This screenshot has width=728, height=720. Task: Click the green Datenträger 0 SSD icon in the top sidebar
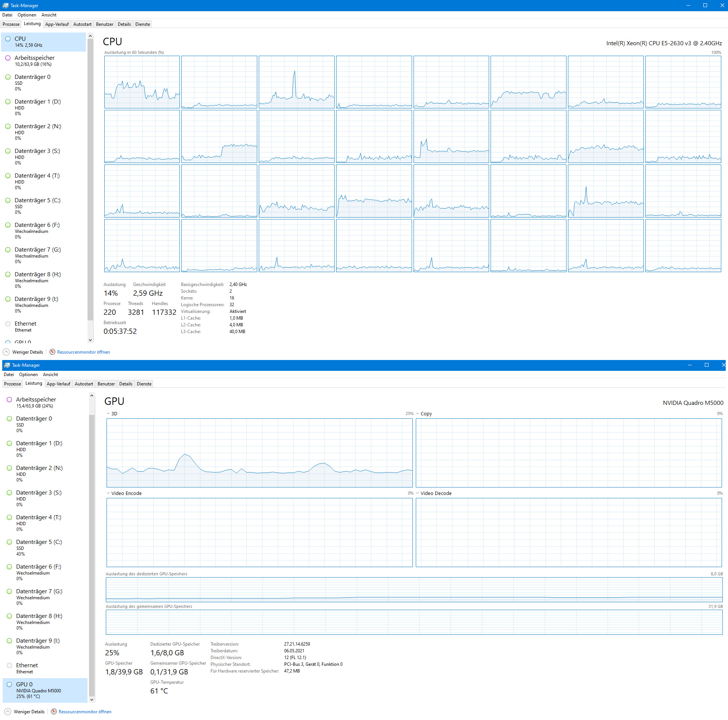[x=7, y=77]
